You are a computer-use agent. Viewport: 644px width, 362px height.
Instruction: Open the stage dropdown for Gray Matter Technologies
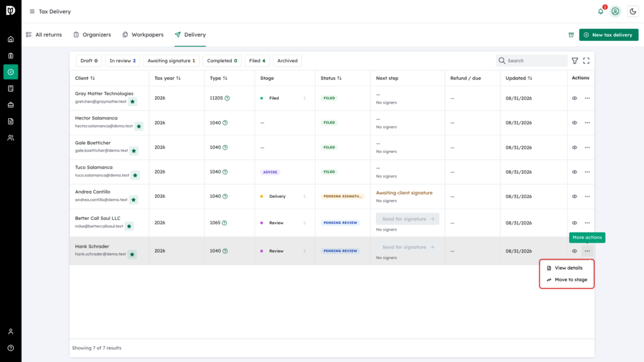(x=284, y=98)
